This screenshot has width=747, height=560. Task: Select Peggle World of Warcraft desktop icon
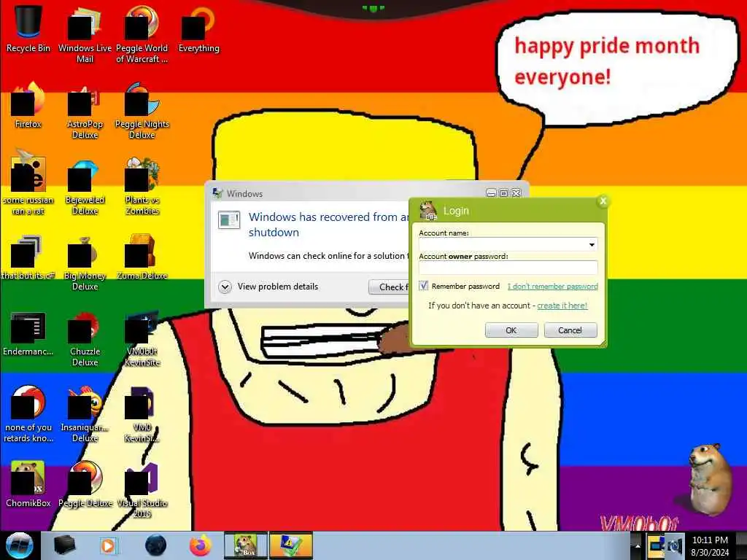142,34
